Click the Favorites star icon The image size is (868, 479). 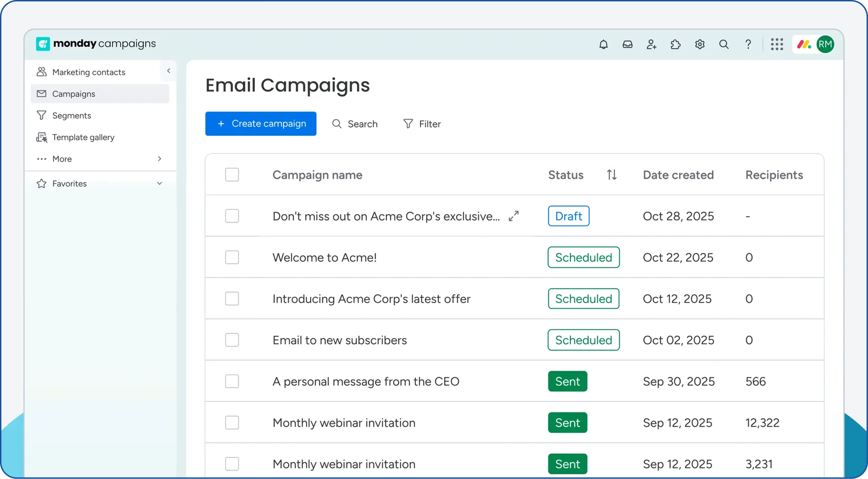point(42,183)
